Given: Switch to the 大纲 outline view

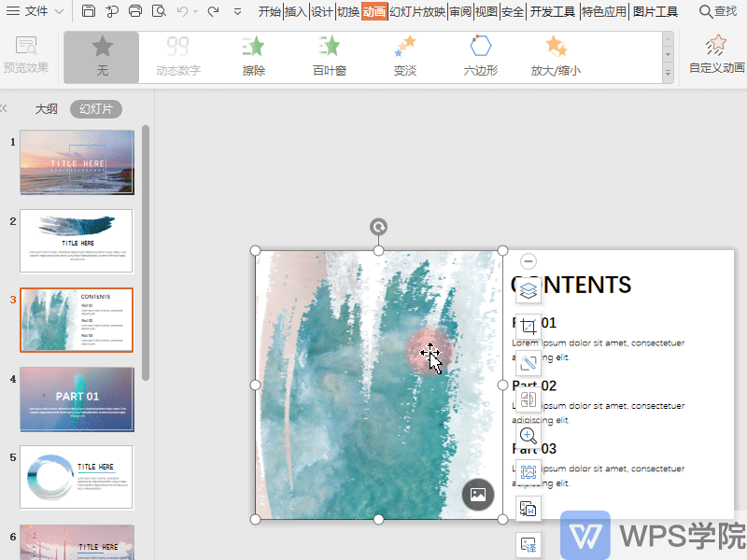Looking at the screenshot, I should (47, 109).
